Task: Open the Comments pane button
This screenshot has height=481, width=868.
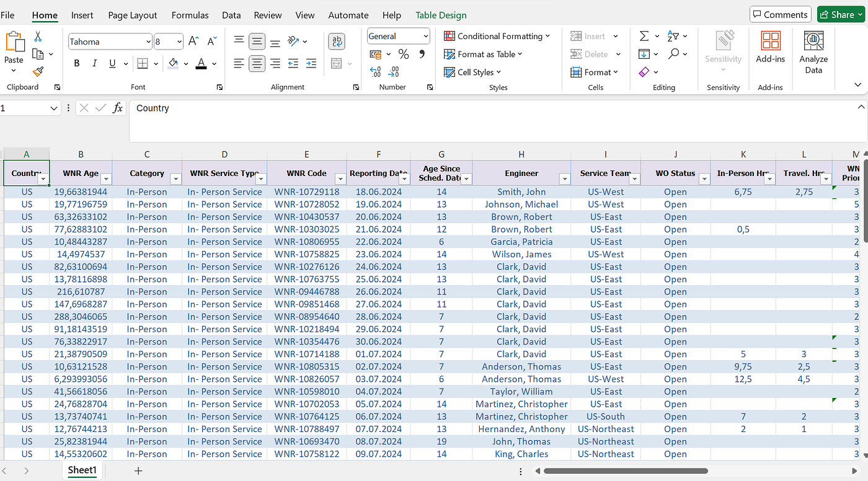Action: click(x=780, y=14)
